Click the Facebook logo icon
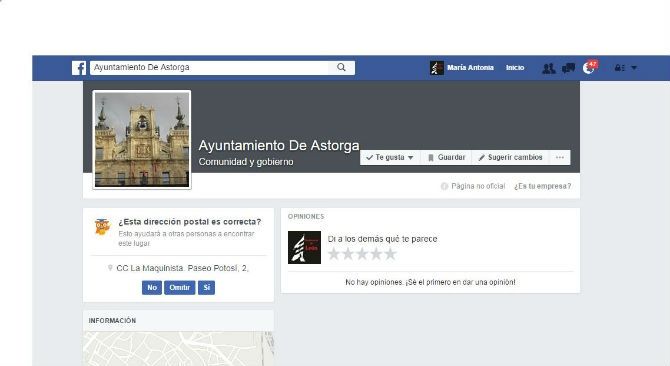The image size is (670, 366). click(79, 68)
